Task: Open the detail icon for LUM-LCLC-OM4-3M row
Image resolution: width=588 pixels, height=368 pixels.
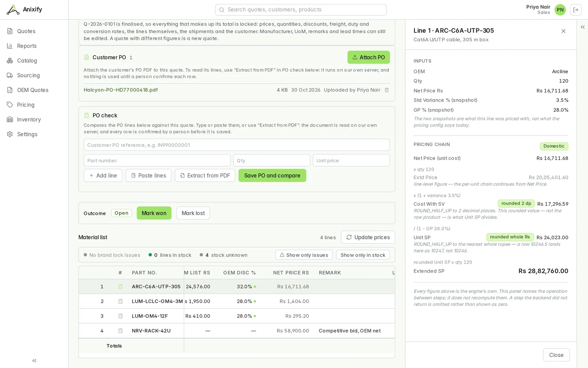Action: pyautogui.click(x=120, y=301)
